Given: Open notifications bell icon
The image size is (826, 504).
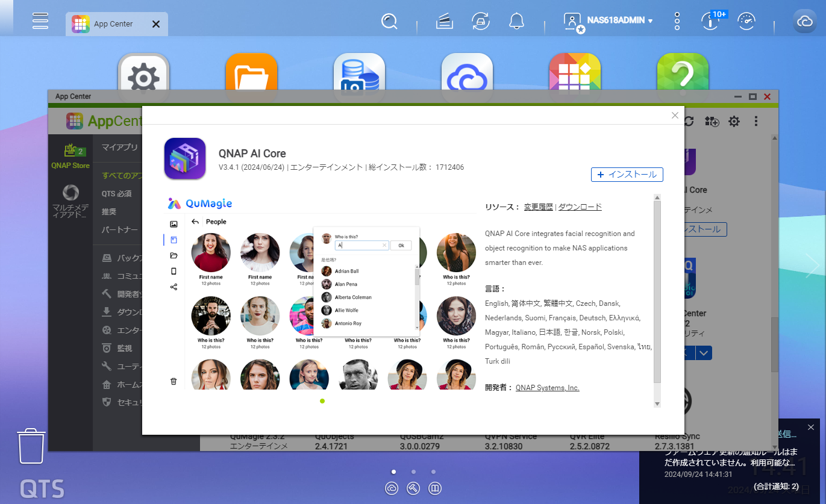Looking at the screenshot, I should click(x=516, y=22).
